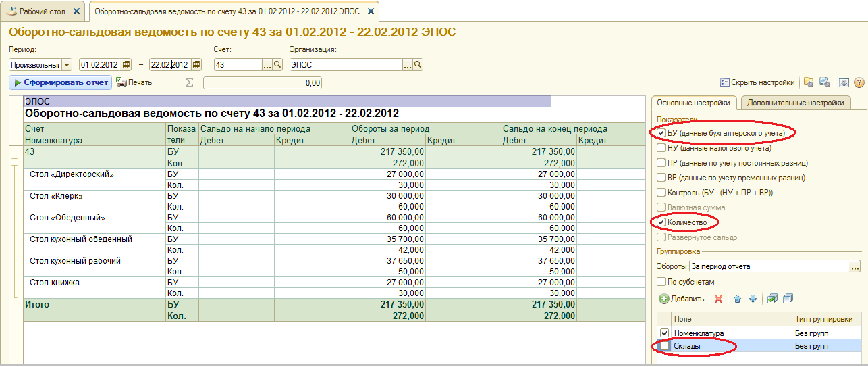This screenshot has width=868, height=367.
Task: Open calendar for end date 22.02.2012
Action: (196, 65)
